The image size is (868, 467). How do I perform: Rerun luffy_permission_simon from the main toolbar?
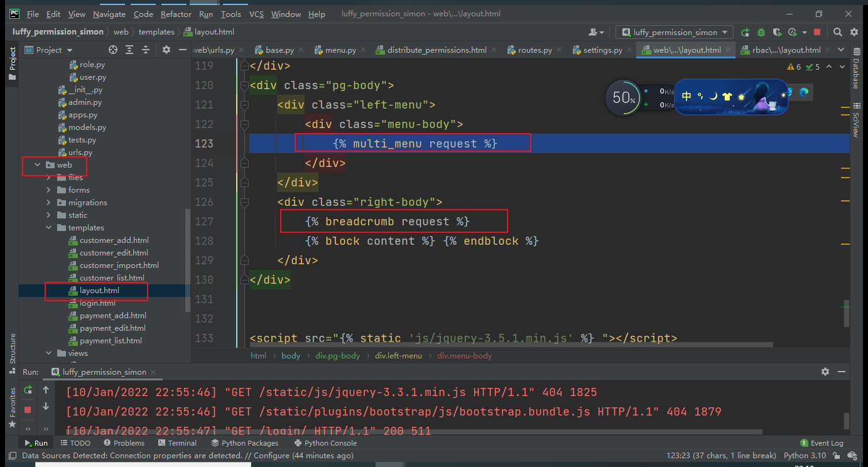click(x=745, y=32)
